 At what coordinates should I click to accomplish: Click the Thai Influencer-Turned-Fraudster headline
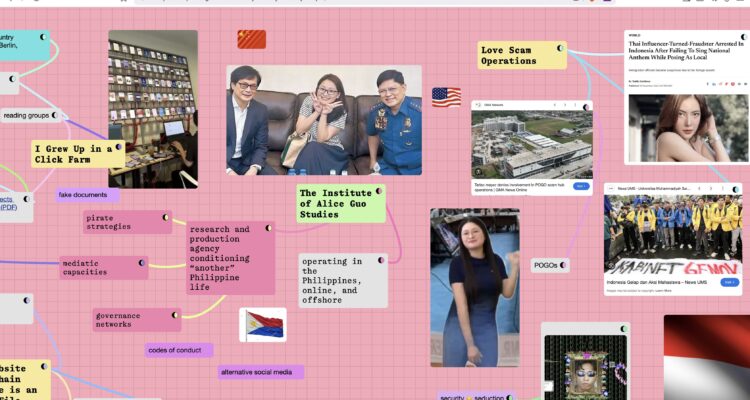pos(686,50)
